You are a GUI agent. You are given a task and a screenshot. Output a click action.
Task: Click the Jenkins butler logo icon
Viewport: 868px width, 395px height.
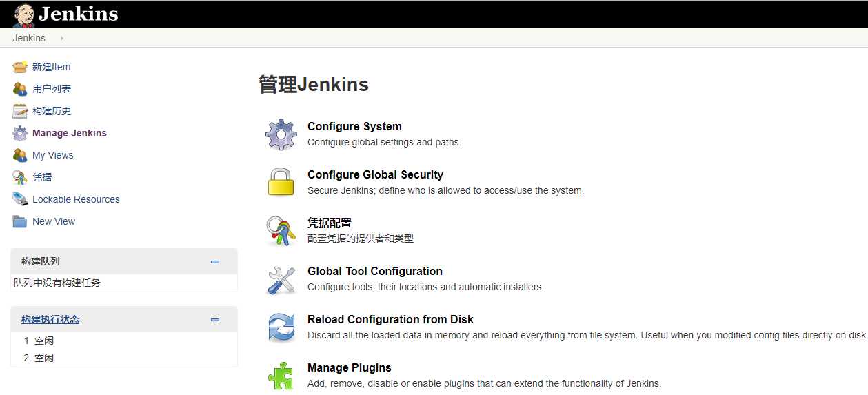click(x=24, y=15)
